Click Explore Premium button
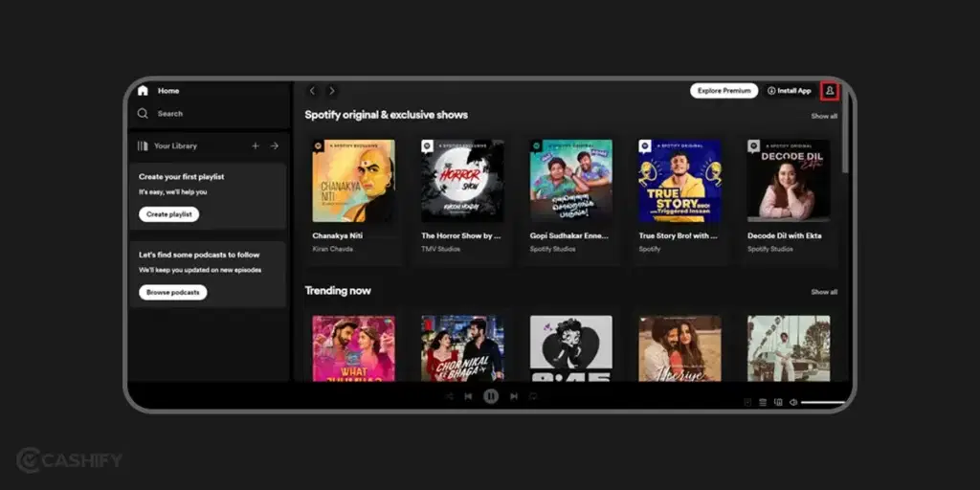Screen dimensions: 980x490 724,91
